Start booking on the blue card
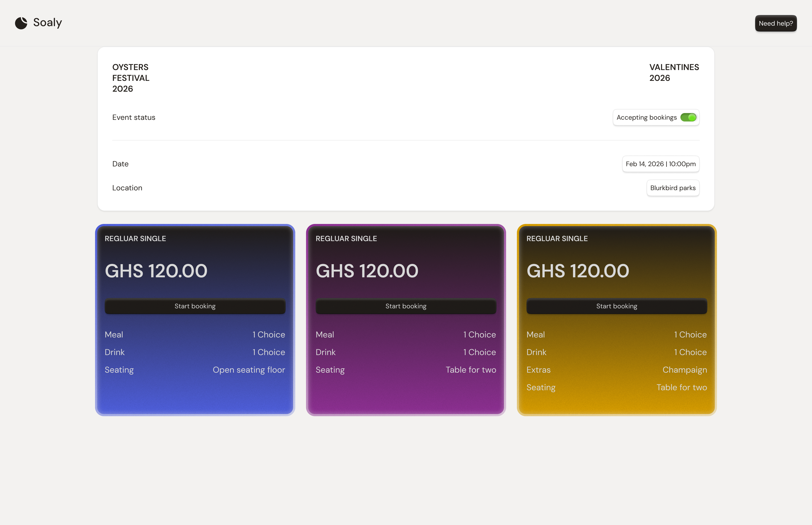Viewport: 812px width, 525px height. tap(195, 306)
